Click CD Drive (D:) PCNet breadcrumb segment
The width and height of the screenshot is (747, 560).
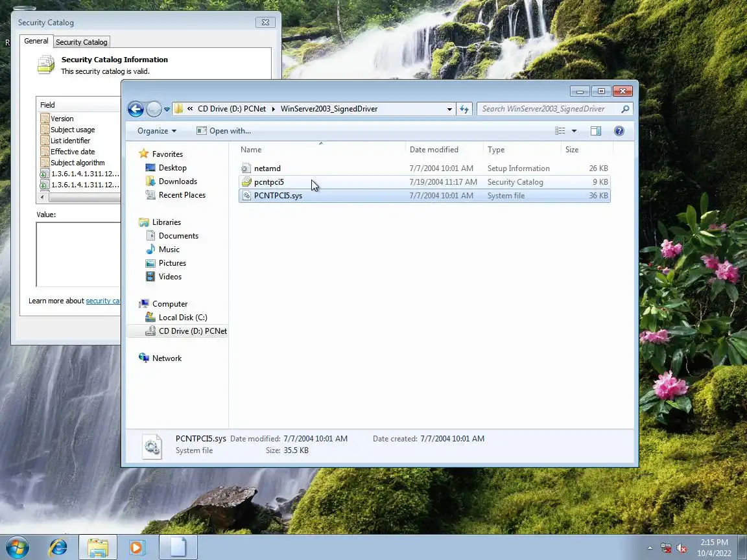coord(231,109)
